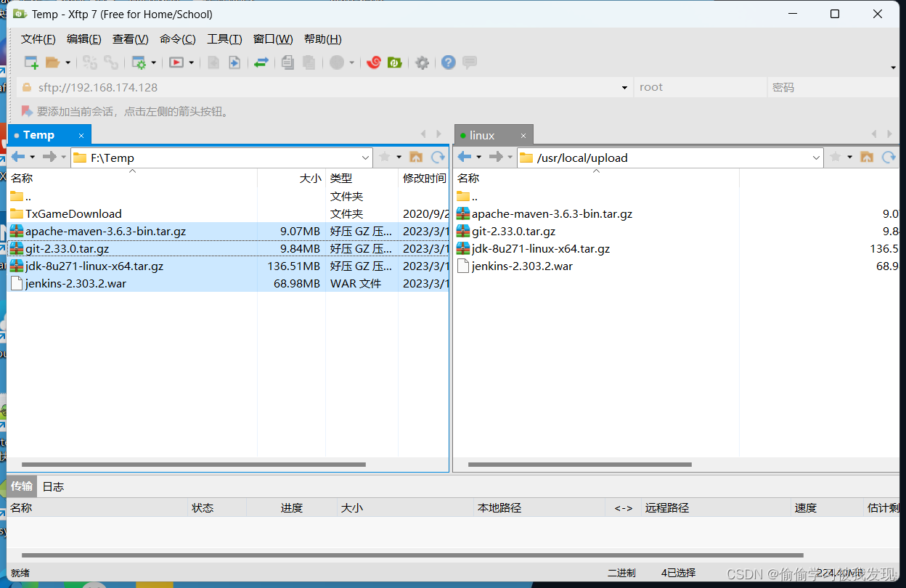Open options via the gear icon
This screenshot has height=588, width=906.
coord(422,62)
